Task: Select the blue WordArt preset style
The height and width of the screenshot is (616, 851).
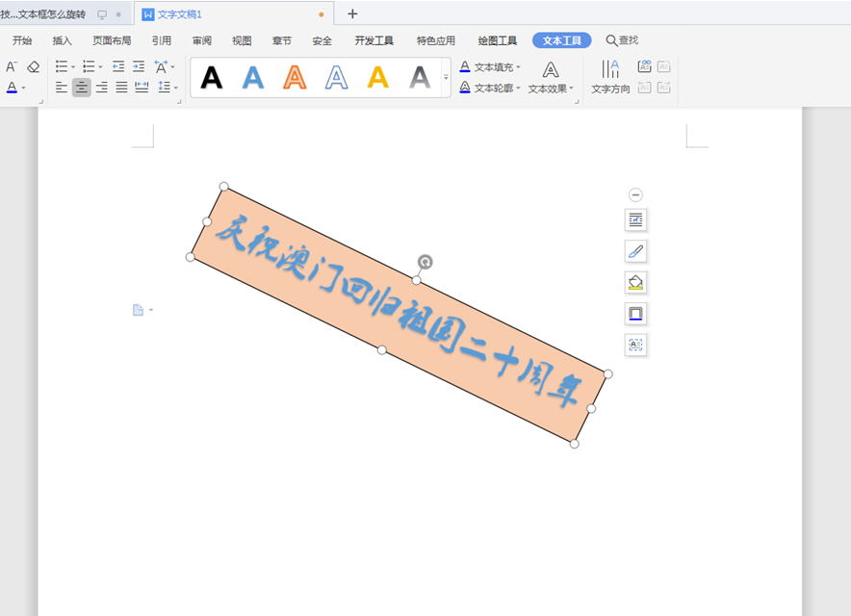Action: 252,78
